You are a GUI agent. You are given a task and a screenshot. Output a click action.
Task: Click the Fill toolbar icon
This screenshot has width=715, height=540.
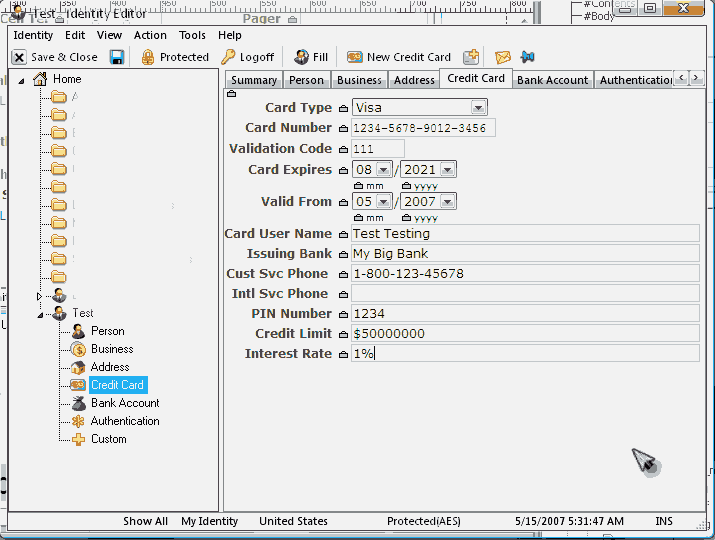click(x=301, y=57)
